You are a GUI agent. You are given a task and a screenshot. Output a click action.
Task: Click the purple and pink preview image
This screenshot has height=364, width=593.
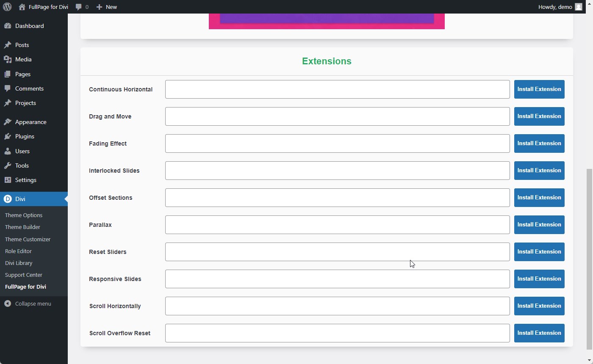[327, 21]
